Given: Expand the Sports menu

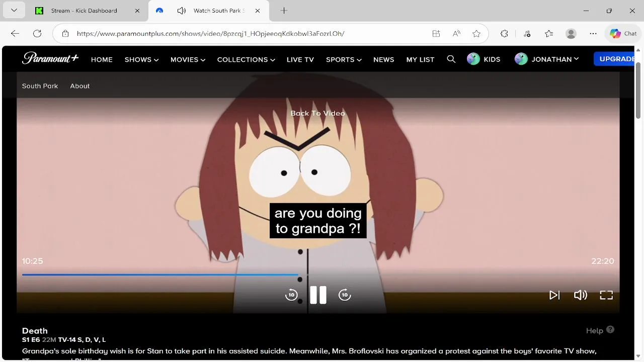Looking at the screenshot, I should point(344,59).
